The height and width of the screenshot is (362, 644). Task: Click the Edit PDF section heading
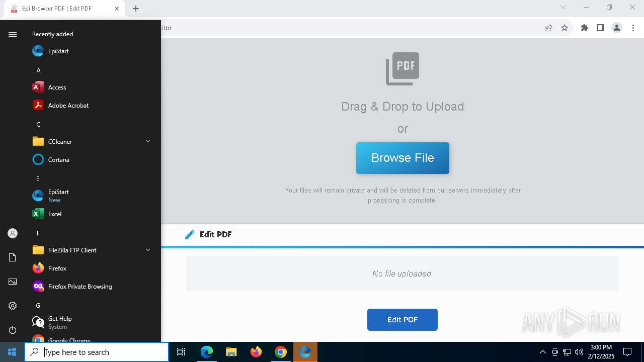click(215, 234)
